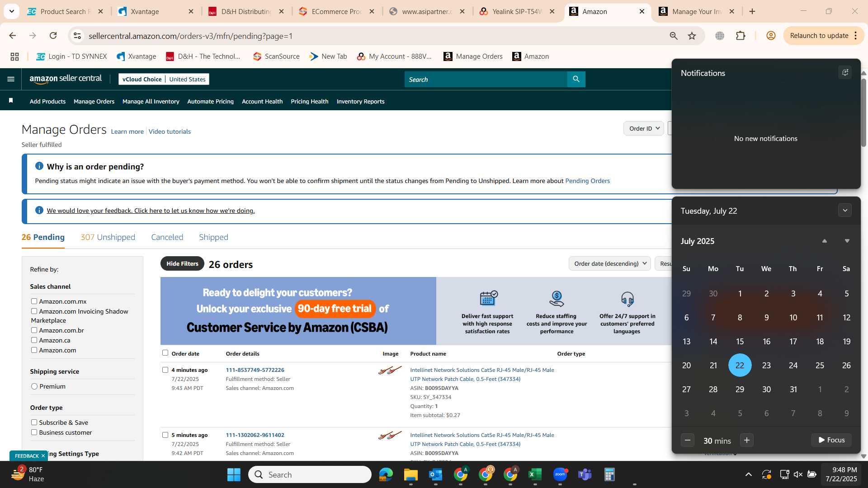Increase focus session minutes
868x488 pixels.
point(747,440)
